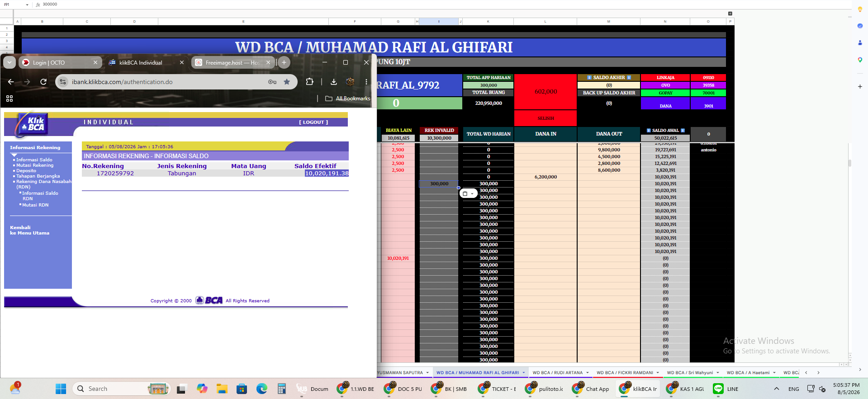868x399 pixels.
Task: Select the saldo efektif value 10,020,191.38
Action: pyautogui.click(x=327, y=173)
